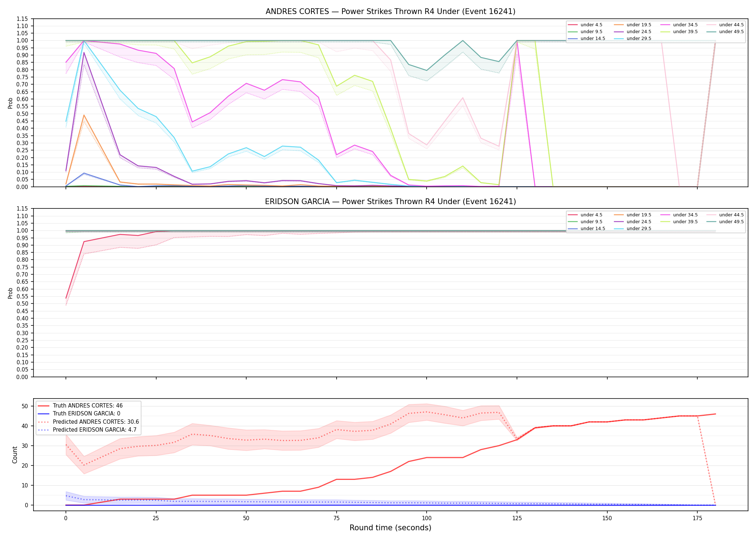Click 'under 29.5' in the top chart legend
This screenshot has height=540, width=756.
click(639, 39)
